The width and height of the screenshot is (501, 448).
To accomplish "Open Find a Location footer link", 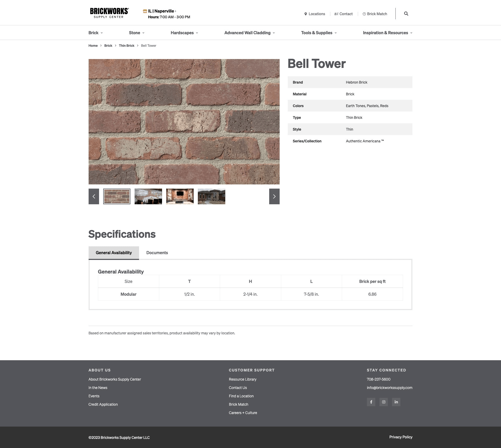I will (x=241, y=396).
